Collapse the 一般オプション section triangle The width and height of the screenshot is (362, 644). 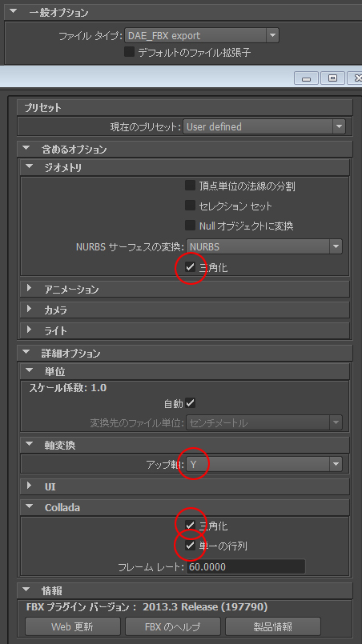(x=14, y=11)
